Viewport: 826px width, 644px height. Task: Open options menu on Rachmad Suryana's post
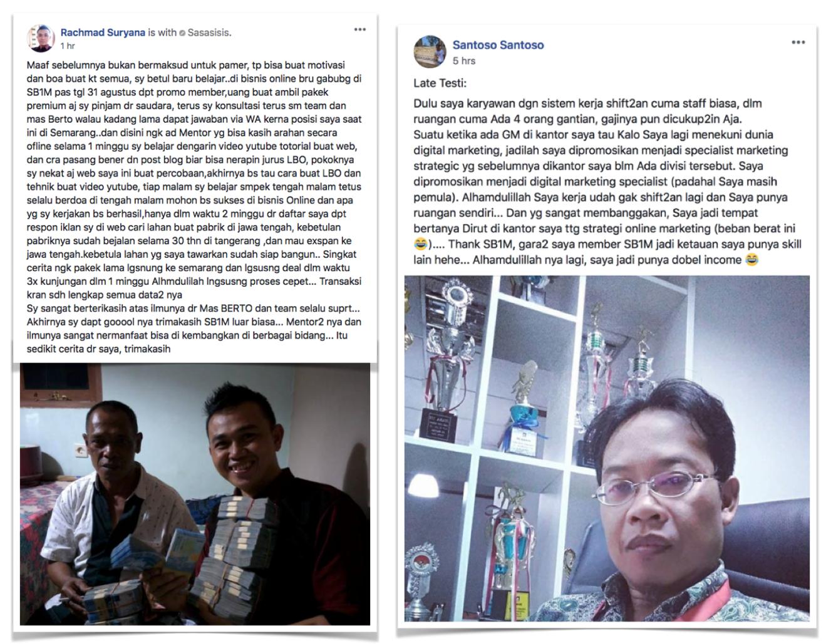coord(359,29)
